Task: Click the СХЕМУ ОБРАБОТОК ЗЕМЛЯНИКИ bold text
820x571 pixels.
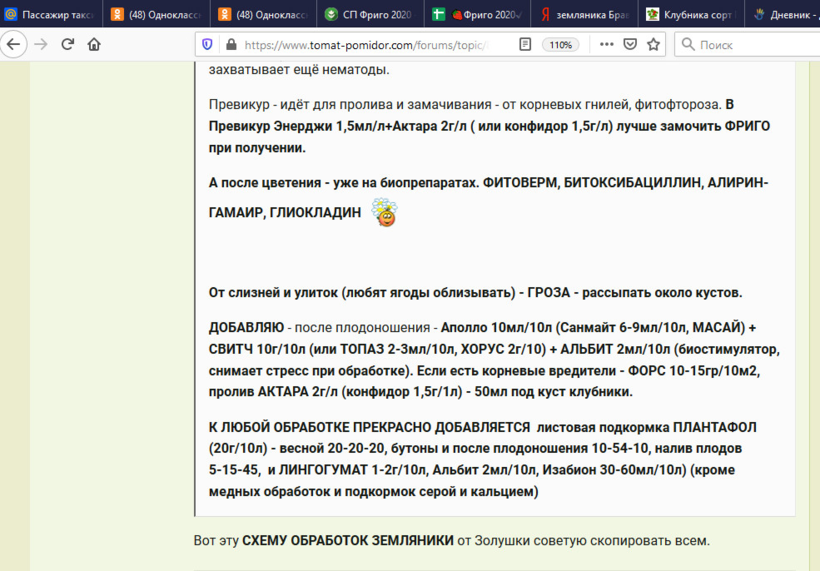Action: point(348,540)
